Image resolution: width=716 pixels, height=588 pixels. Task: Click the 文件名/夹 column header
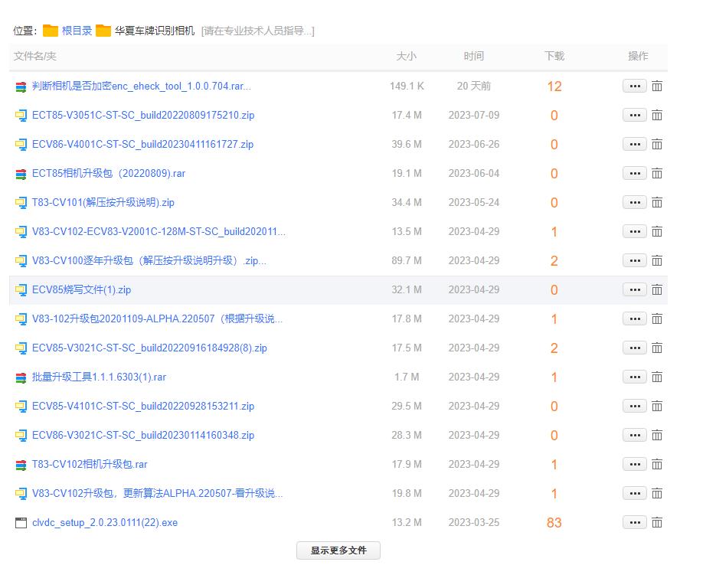coord(35,56)
